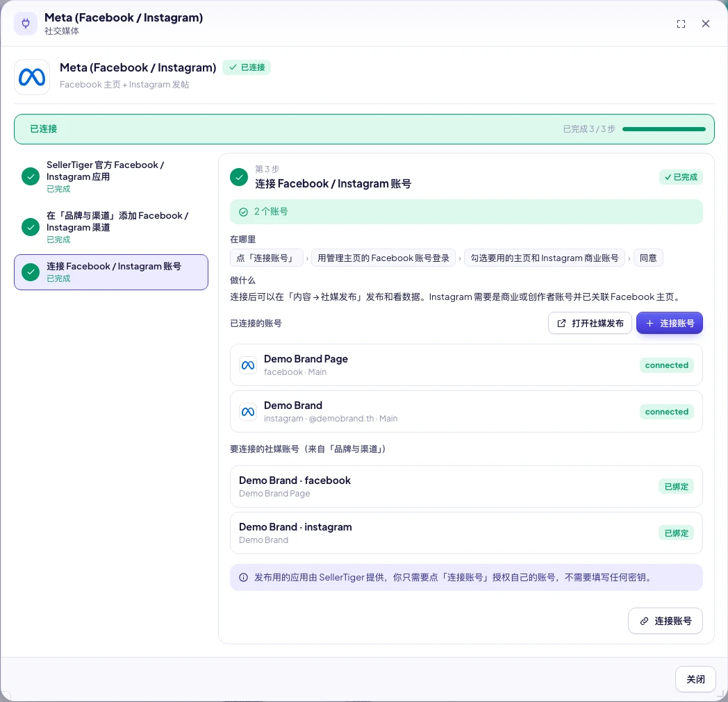Click Meta icon on Demo Brand Page row
The width and height of the screenshot is (728, 702).
[x=248, y=365]
